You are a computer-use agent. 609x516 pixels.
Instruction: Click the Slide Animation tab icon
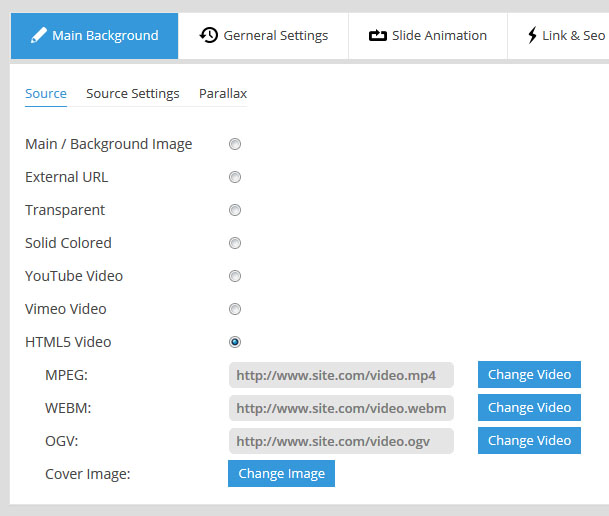coord(377,35)
